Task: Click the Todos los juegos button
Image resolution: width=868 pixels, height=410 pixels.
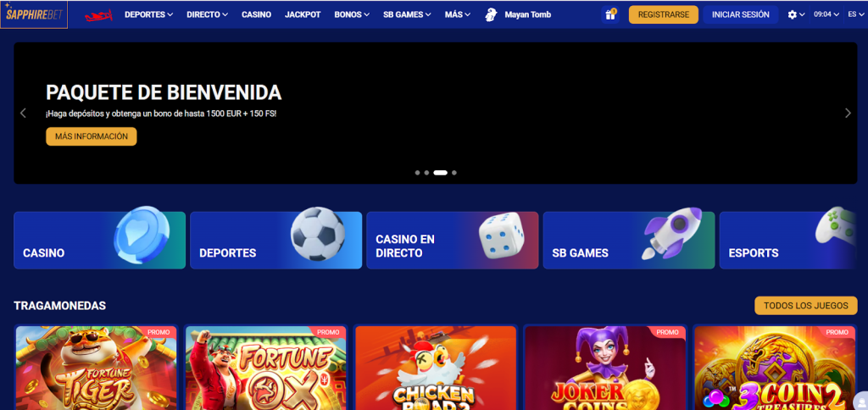Action: tap(805, 306)
